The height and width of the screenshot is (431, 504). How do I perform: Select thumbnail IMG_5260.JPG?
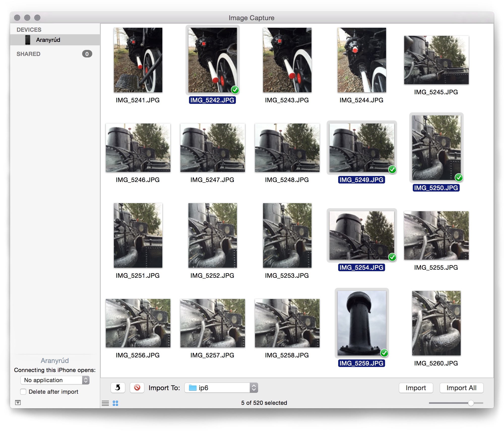click(x=436, y=323)
